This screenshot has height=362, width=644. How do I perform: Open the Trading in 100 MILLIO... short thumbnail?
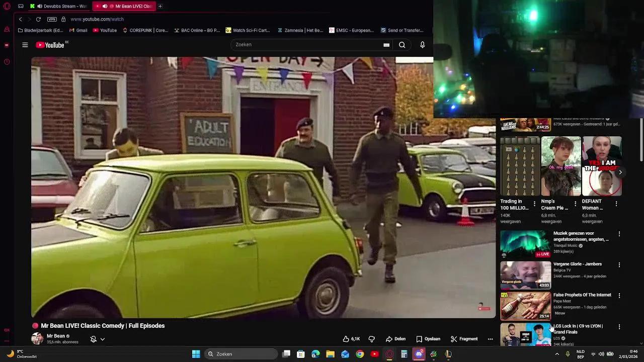pyautogui.click(x=520, y=166)
